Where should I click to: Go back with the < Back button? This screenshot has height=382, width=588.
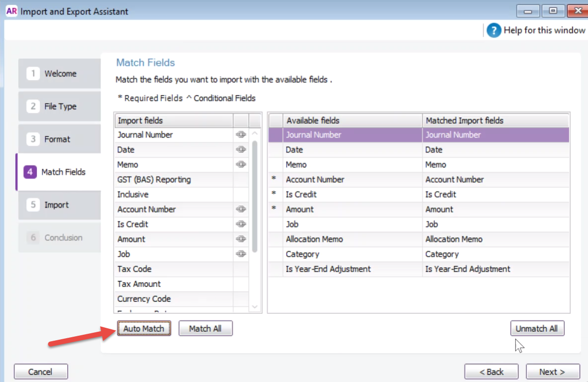pyautogui.click(x=491, y=372)
